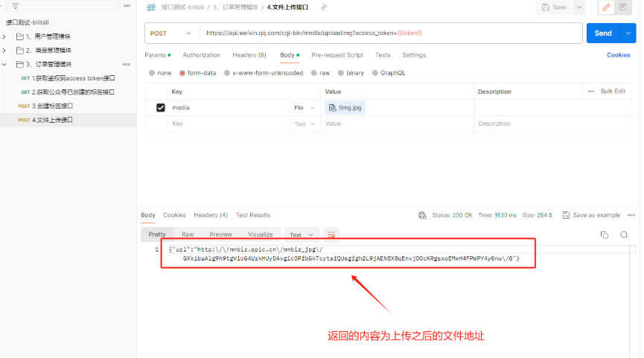Select the none body type
The height and width of the screenshot is (358, 644).
point(160,73)
